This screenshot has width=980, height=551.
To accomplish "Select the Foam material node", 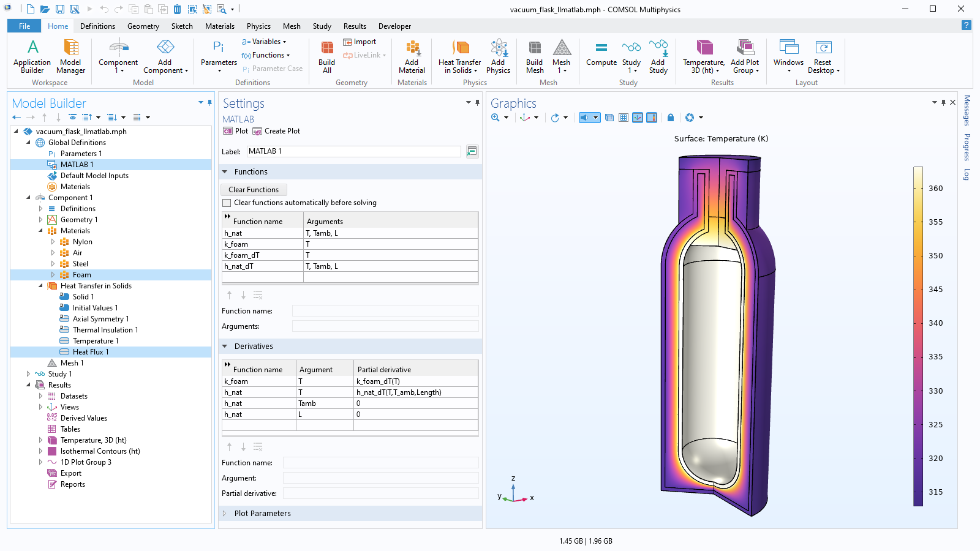I will coord(82,275).
